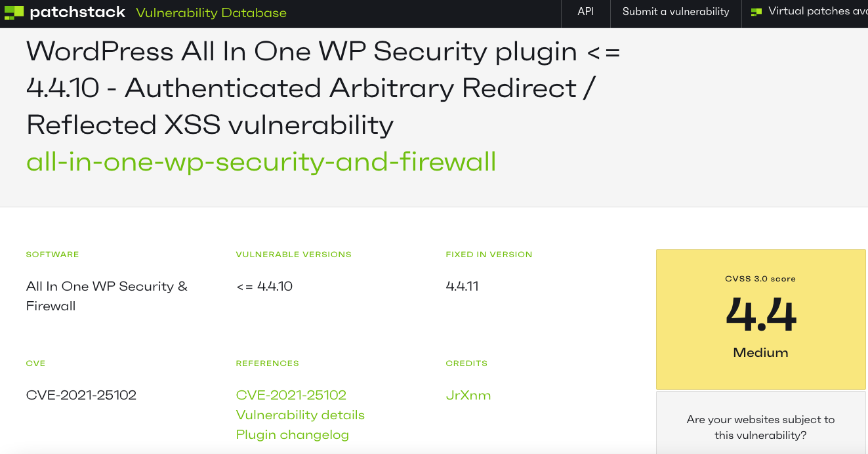Click the page title heading text
This screenshot has height=454, width=868.
pyautogui.click(x=323, y=88)
